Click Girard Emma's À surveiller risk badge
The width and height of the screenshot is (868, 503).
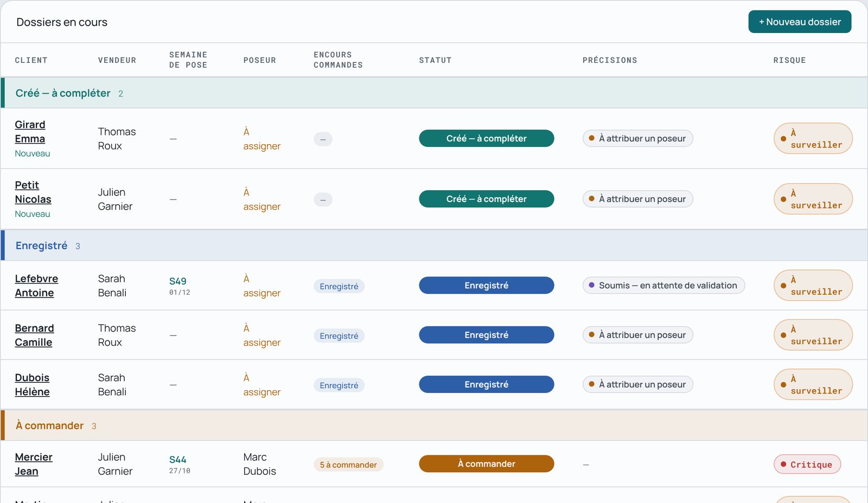tap(813, 139)
